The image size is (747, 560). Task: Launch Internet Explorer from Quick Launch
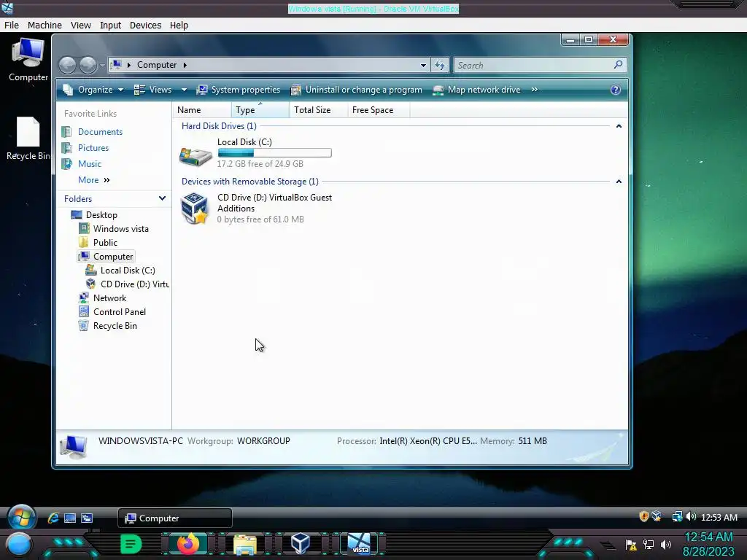pos(53,518)
